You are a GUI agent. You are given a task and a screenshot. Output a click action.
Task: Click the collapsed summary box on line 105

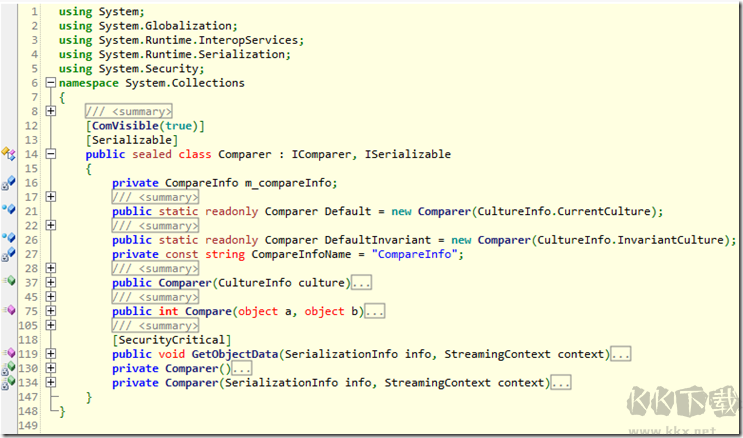coord(155,325)
